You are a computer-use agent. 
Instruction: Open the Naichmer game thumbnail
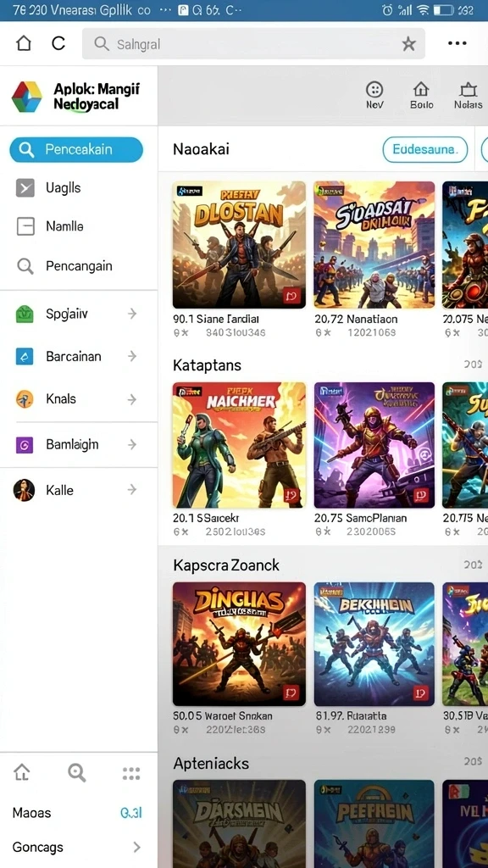coord(239,445)
